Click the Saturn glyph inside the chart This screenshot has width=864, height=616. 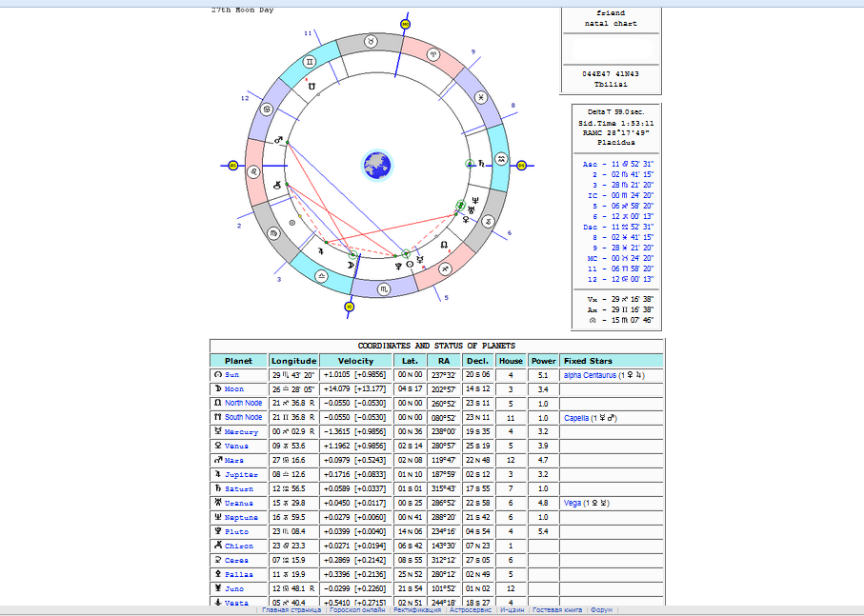pyautogui.click(x=480, y=164)
